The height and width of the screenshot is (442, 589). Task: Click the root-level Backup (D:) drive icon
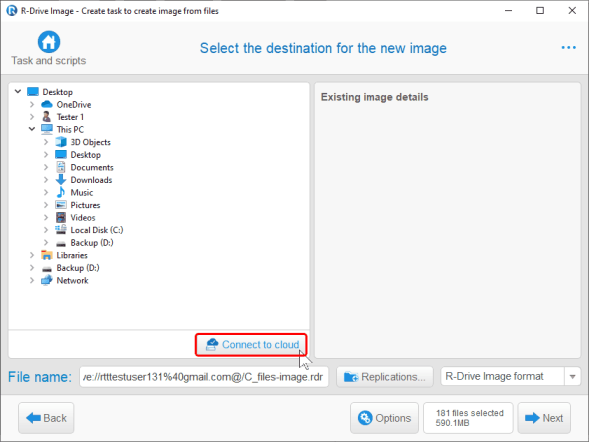47,269
